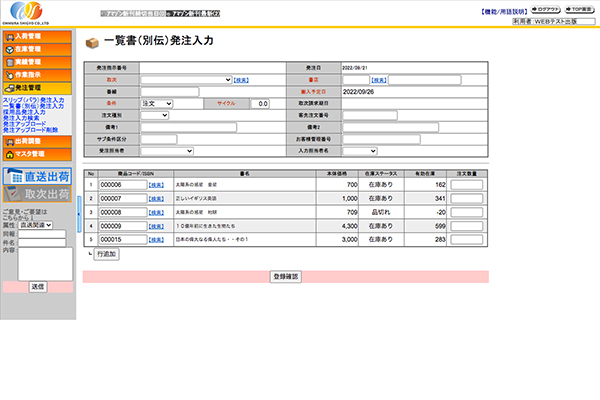
Task: Click 検索 link in row 000006
Action: point(156,185)
